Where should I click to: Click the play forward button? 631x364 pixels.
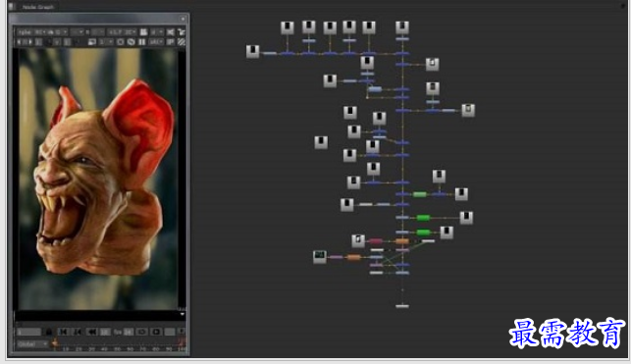point(156,333)
